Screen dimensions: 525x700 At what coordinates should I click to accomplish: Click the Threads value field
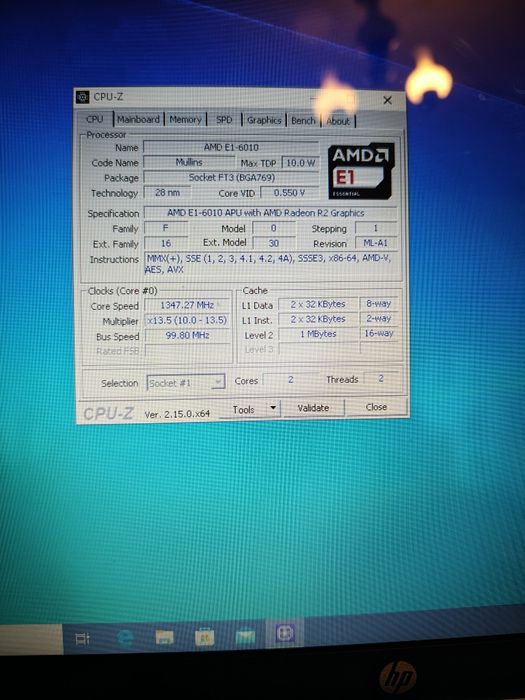point(381,379)
